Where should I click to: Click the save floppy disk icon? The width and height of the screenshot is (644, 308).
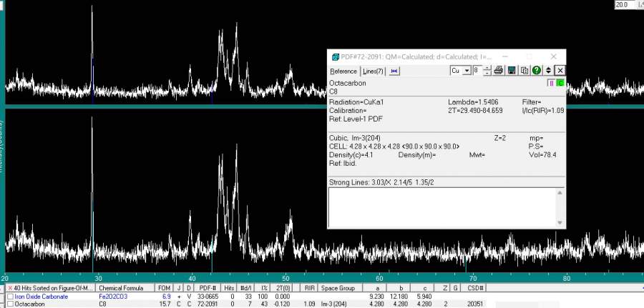click(512, 70)
